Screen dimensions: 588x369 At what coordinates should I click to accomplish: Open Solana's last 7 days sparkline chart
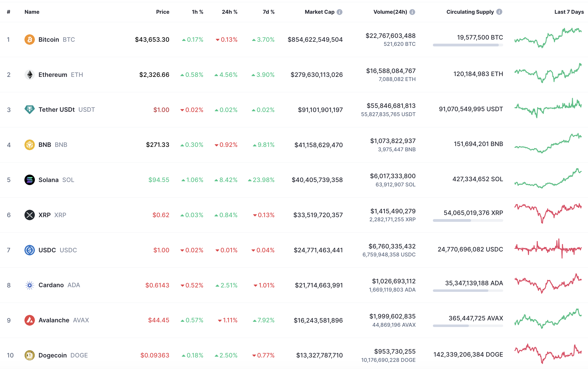pyautogui.click(x=548, y=178)
